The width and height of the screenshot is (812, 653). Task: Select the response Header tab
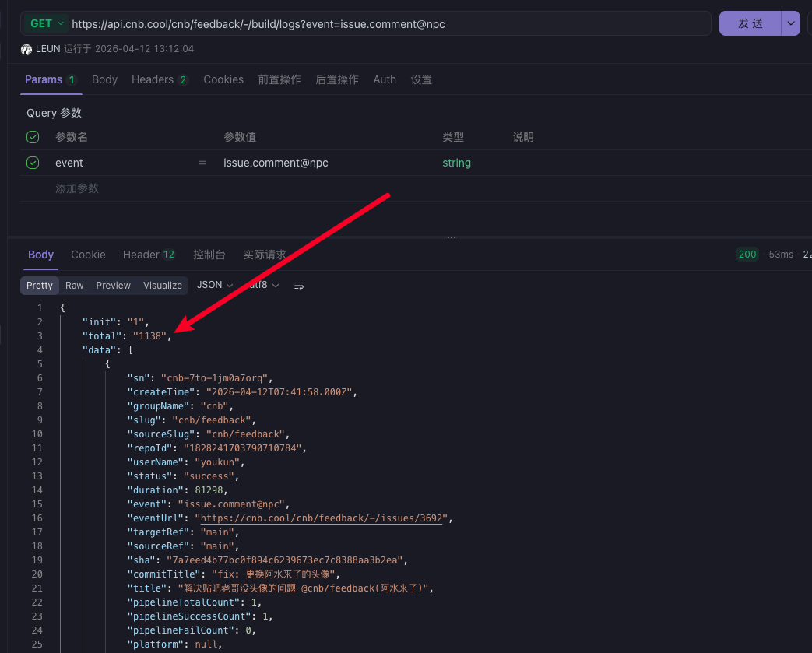tap(149, 255)
